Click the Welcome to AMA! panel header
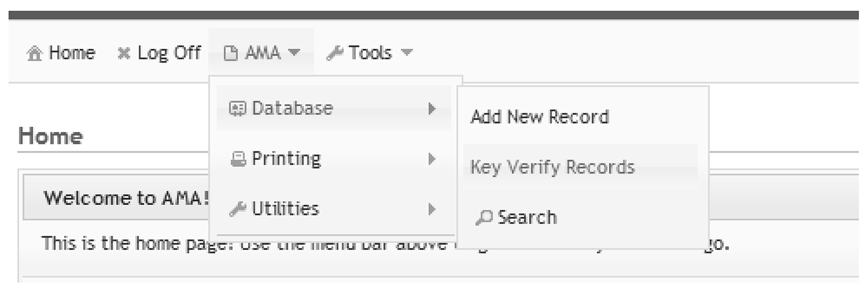Viewport: 868px width, 290px height. pyautogui.click(x=126, y=198)
